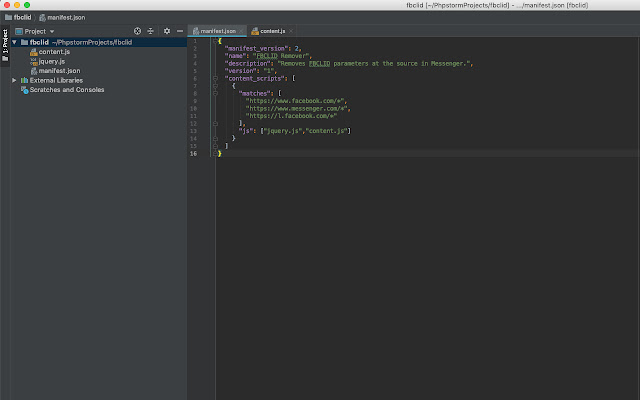Click the locate/scroll-from-source target icon
Screen dimensions: 640x400
point(138,31)
